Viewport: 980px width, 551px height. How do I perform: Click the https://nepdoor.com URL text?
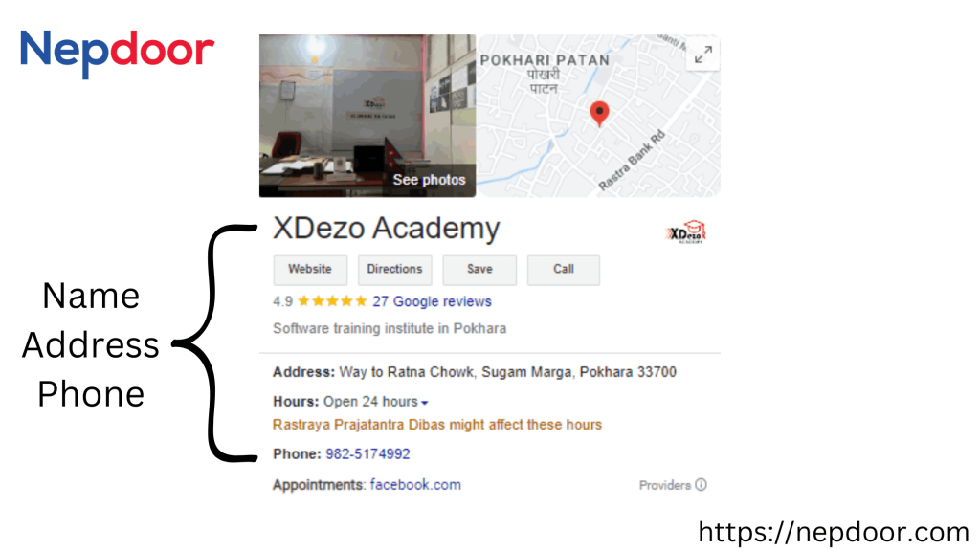pos(834,532)
